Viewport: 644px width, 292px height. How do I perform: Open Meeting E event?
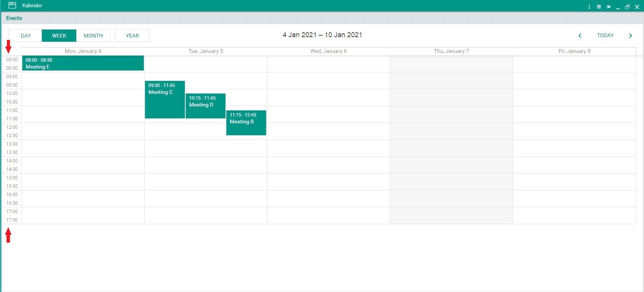[83, 63]
